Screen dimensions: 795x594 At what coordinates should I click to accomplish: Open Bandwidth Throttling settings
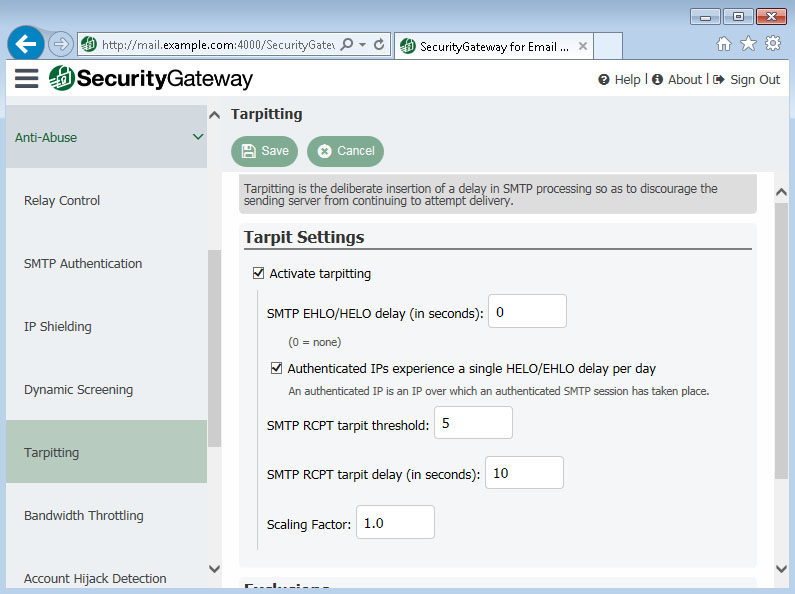point(106,515)
